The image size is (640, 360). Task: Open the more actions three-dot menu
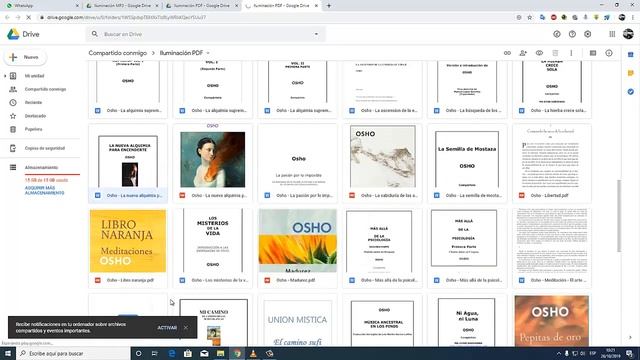tap(571, 53)
